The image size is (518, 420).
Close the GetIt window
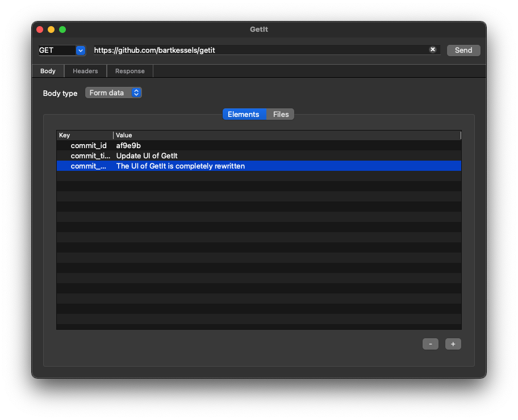coord(40,30)
